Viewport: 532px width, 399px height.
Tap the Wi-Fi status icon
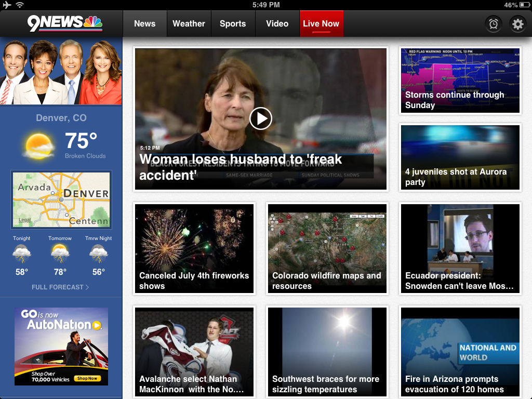click(x=20, y=5)
